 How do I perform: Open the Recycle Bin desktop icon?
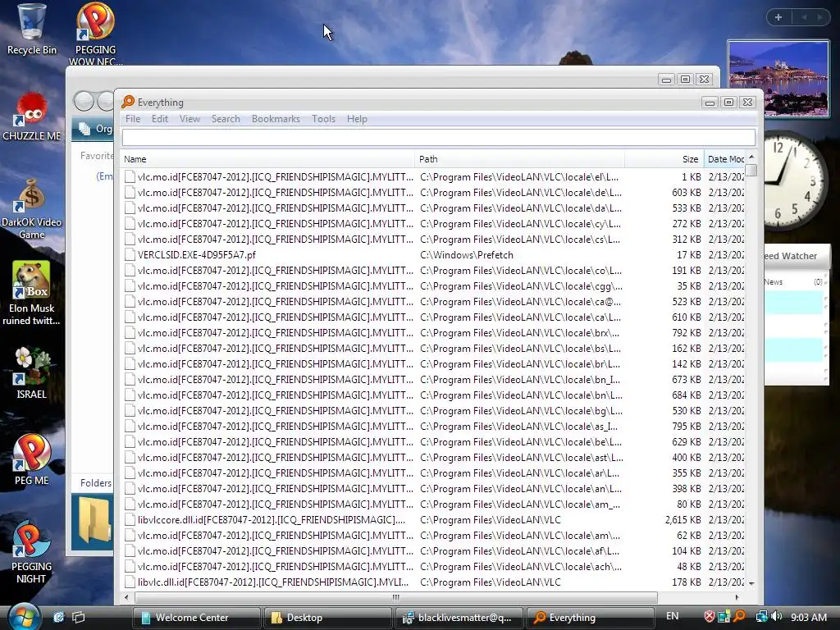[x=32, y=30]
